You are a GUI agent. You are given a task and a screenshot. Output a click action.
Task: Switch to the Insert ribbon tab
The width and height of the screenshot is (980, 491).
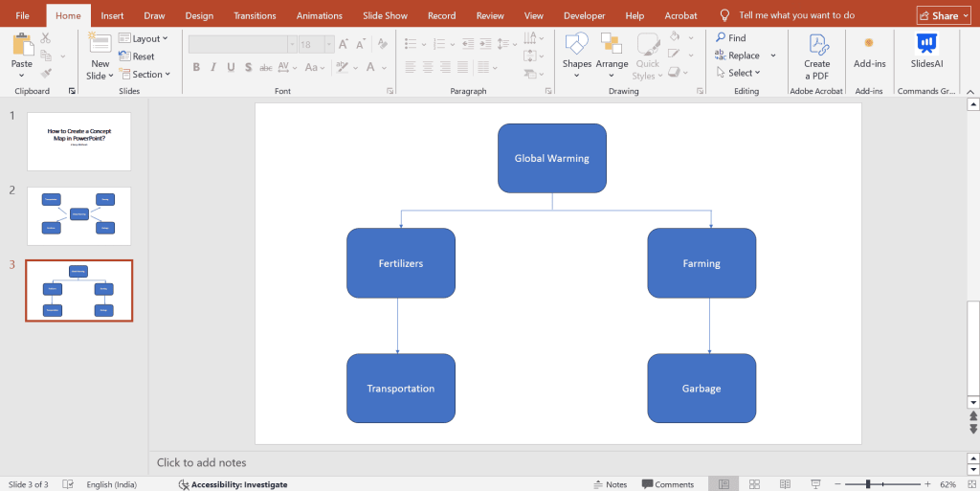(112, 15)
